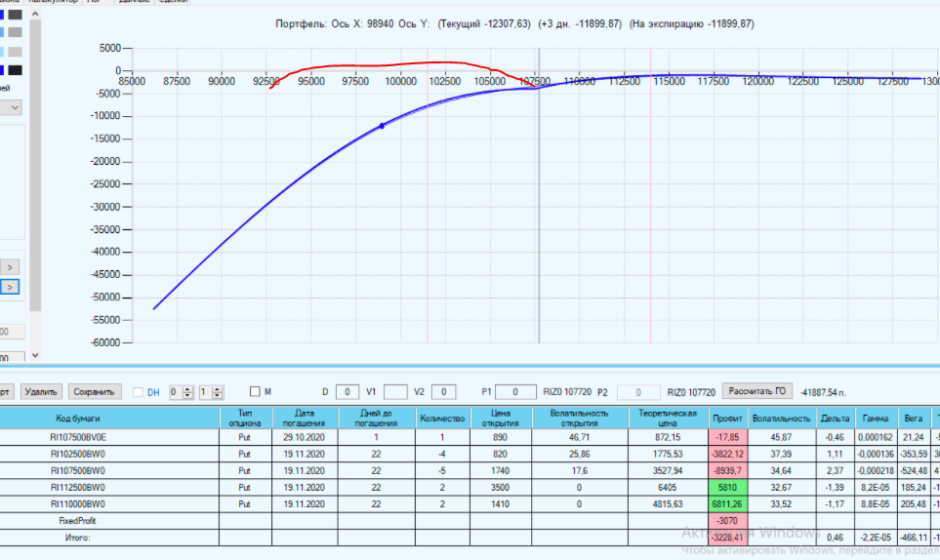This screenshot has width=940, height=560.
Task: Sort by the Вега column header
Action: tap(914, 419)
